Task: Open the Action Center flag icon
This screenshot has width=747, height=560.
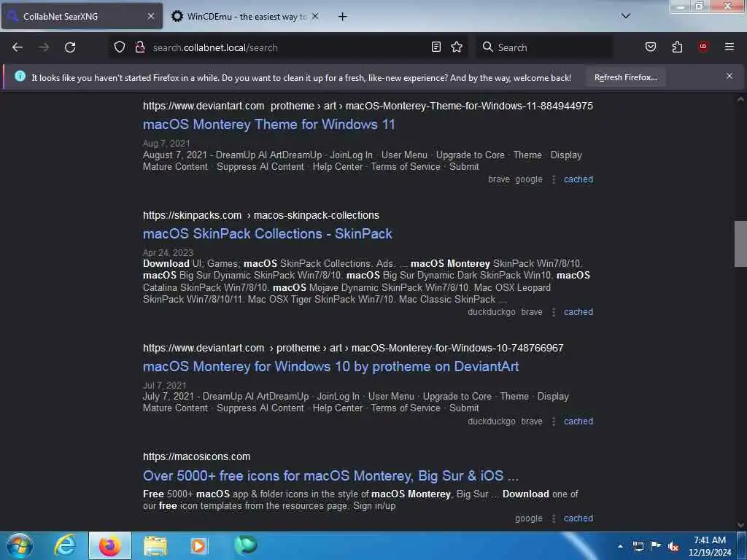Action: 656,545
